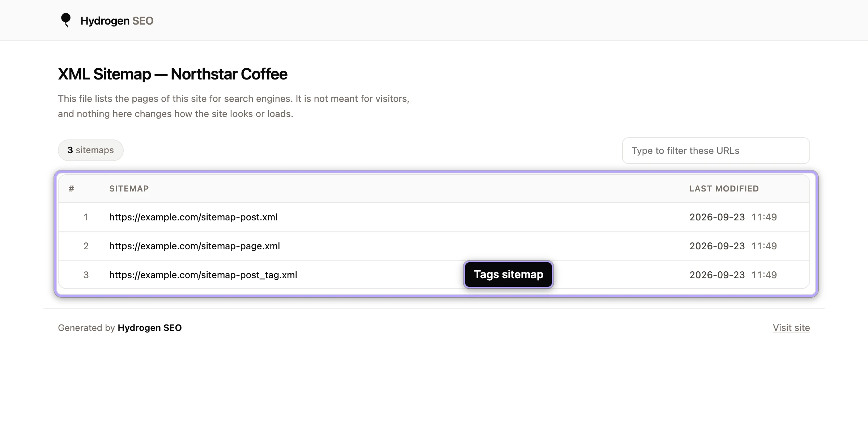Select the last modified date of sitemap-page.xml

pos(733,246)
